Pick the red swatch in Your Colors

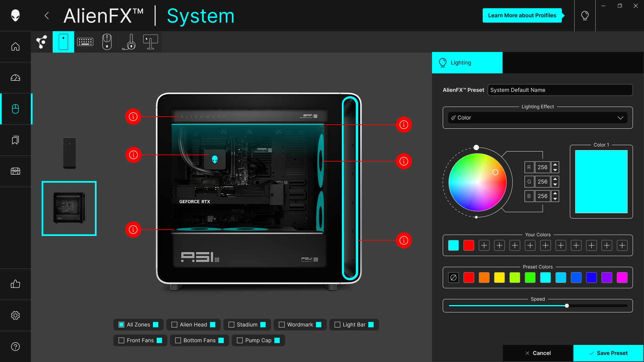pos(469,245)
